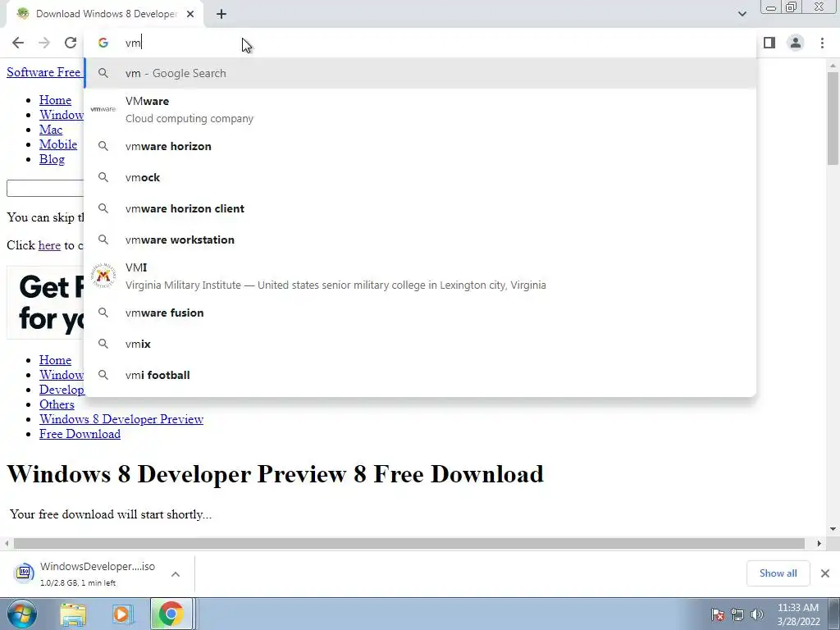The width and height of the screenshot is (840, 630).
Task: Select the 'vmware workstation' suggestion
Action: [421, 240]
